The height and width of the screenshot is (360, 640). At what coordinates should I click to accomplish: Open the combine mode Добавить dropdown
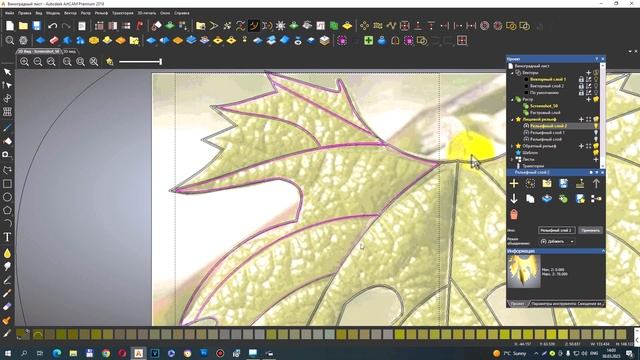click(x=557, y=241)
